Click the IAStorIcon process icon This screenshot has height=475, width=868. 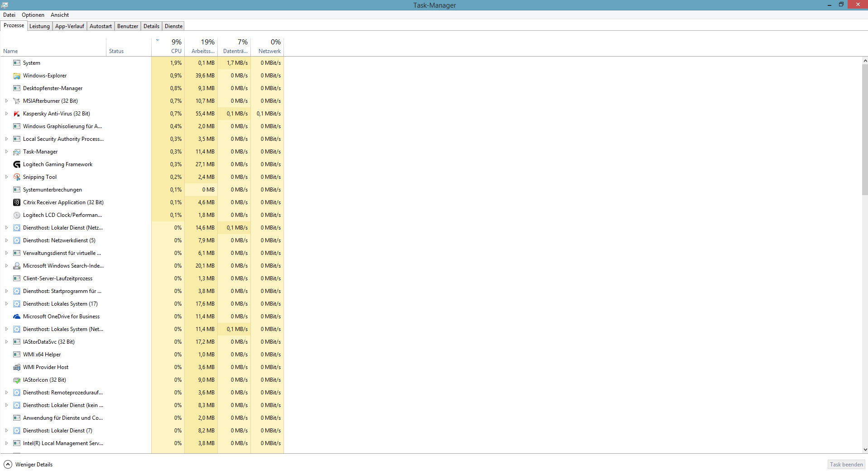coord(17,380)
